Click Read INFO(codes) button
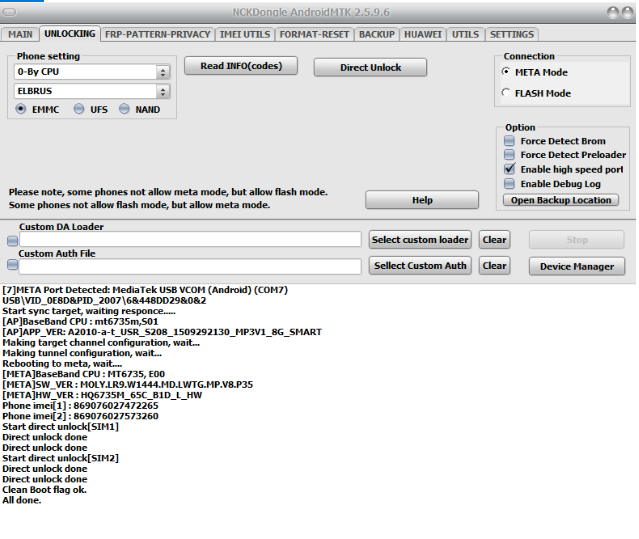 pos(241,66)
